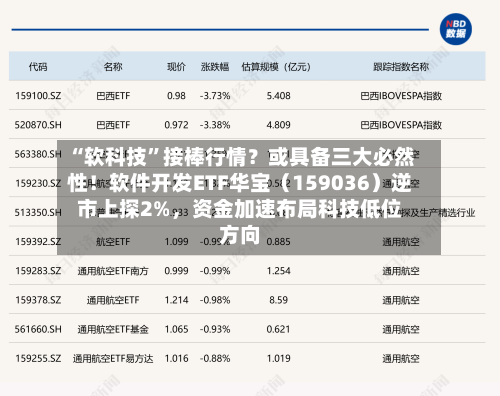Click price value 1.065
Image resolution: width=500 pixels, height=396 pixels.
point(176,329)
